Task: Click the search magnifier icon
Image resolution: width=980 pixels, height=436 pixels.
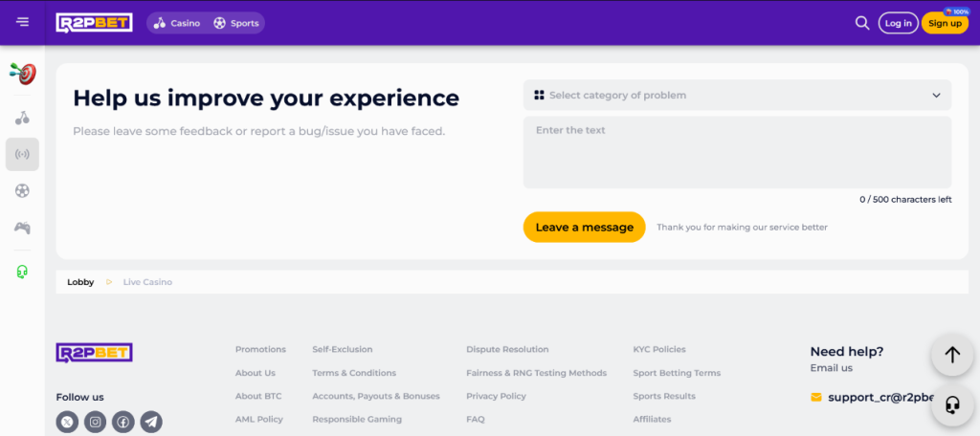Action: [862, 23]
